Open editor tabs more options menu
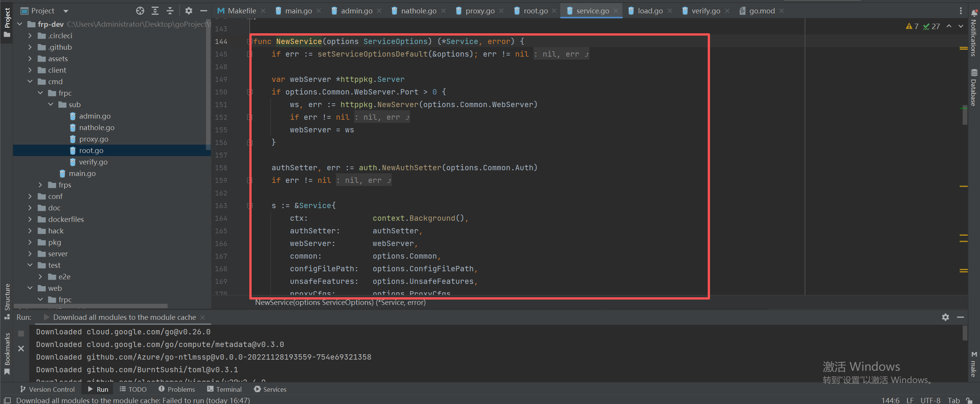This screenshot has width=980, height=404. (x=961, y=11)
